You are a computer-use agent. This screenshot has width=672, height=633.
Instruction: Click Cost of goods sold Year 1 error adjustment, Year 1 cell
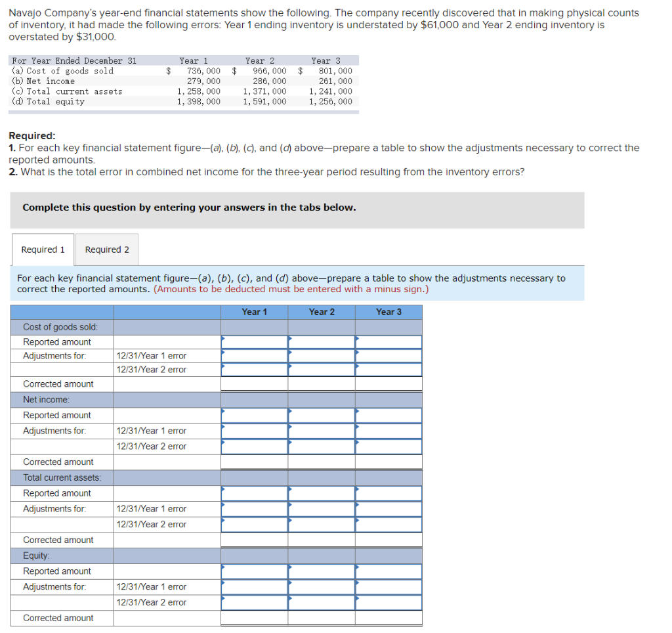pyautogui.click(x=255, y=356)
